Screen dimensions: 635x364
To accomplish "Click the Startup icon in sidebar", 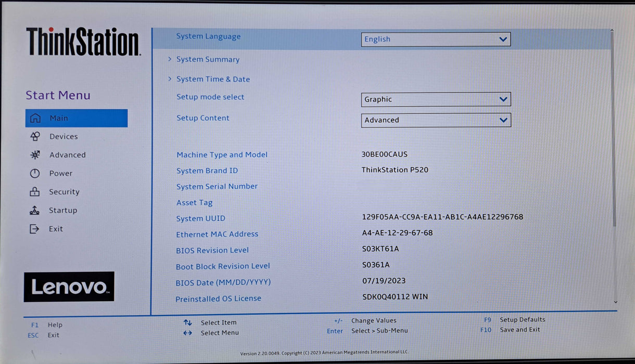I will (x=35, y=210).
